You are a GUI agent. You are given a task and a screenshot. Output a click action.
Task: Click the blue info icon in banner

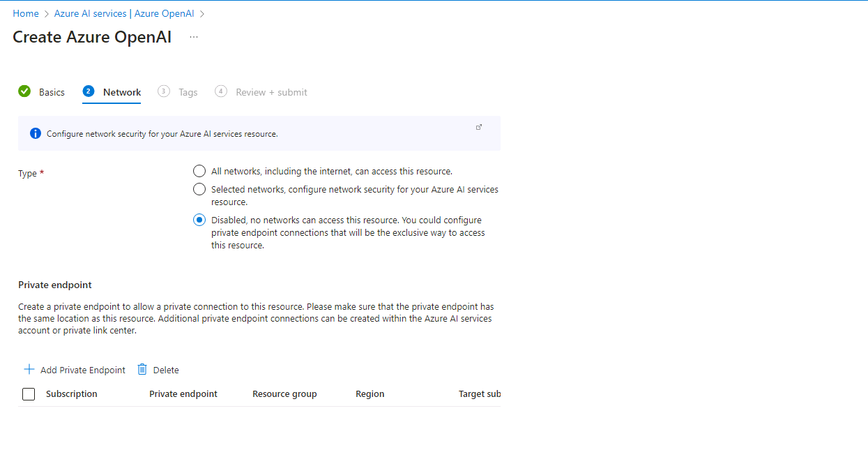click(36, 133)
